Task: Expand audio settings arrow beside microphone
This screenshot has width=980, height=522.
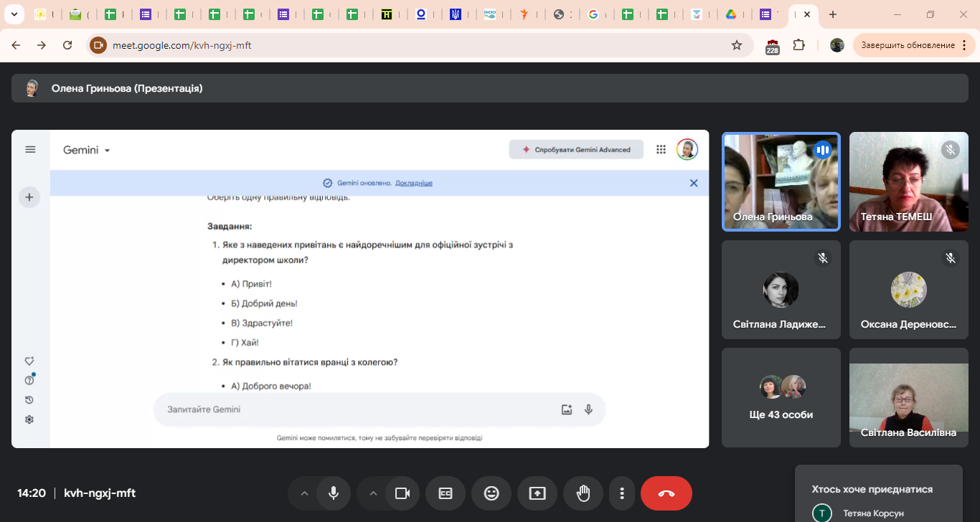Action: [304, 493]
